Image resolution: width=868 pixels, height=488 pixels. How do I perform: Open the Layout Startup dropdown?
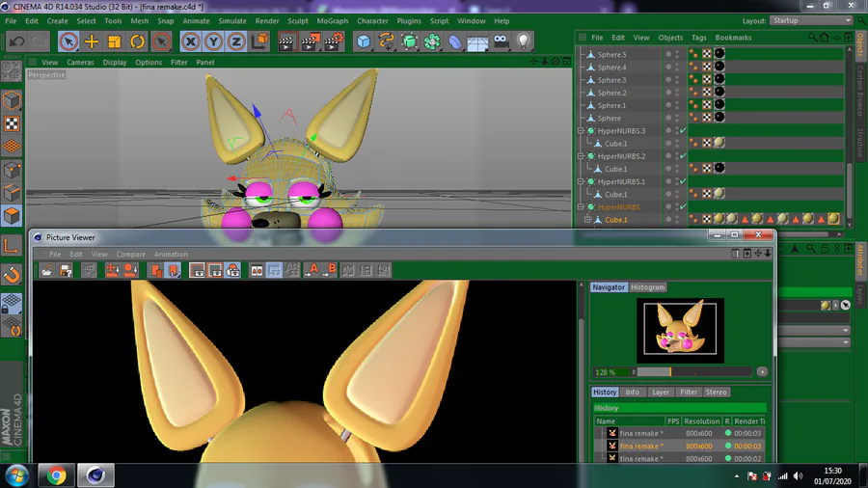click(x=811, y=20)
